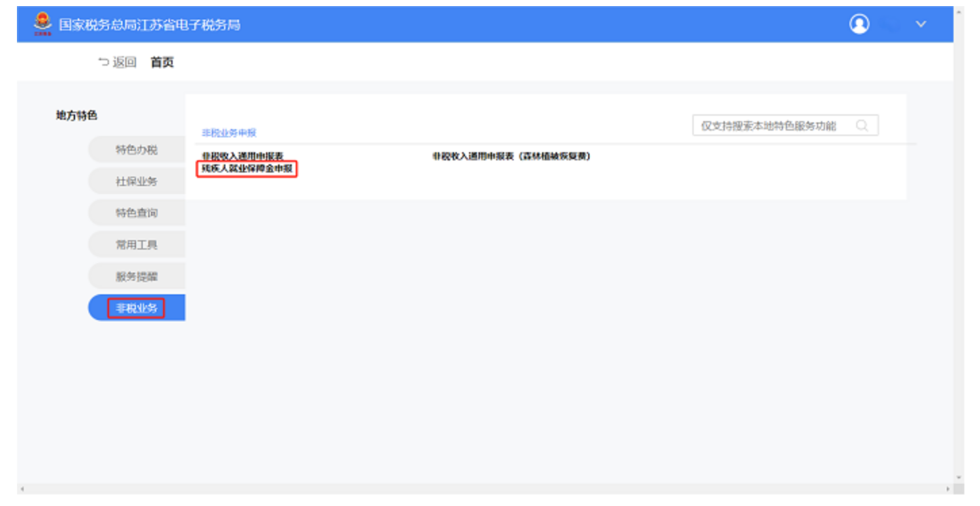980x506 pixels.
Task: Click the 地方特色 heading text
Action: point(76,116)
